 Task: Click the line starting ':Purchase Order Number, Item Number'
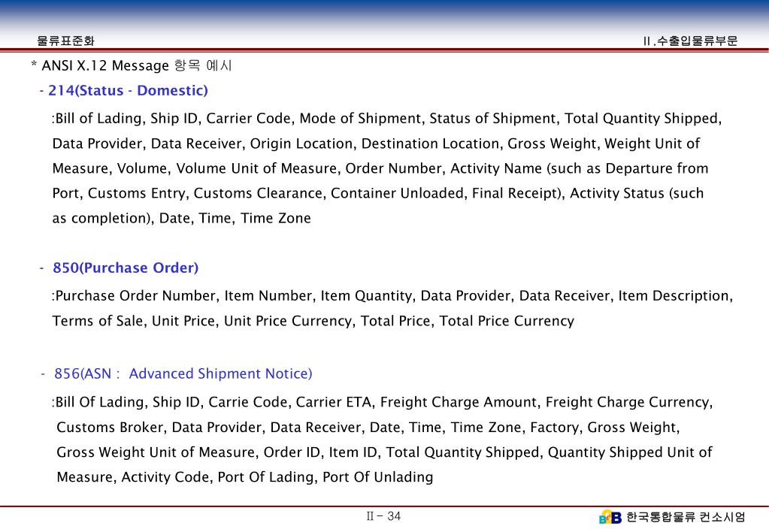point(392,296)
